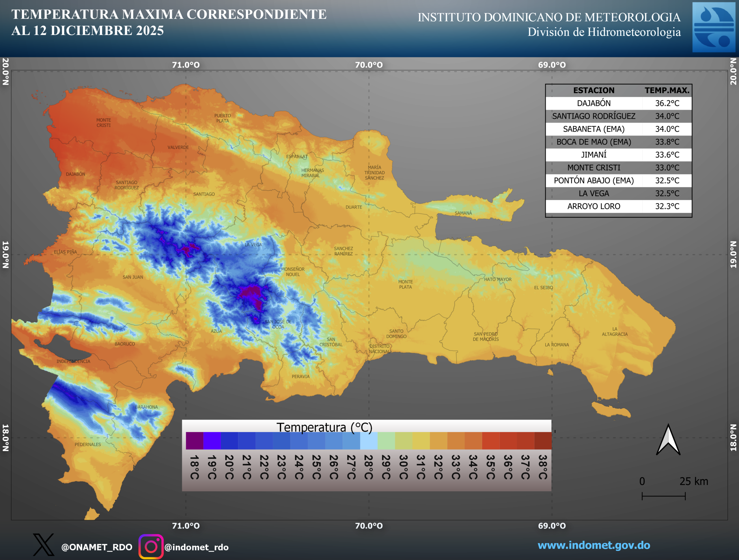The image size is (739, 560).
Task: Click the SANTO DOMINGO label on map
Action: 396,334
